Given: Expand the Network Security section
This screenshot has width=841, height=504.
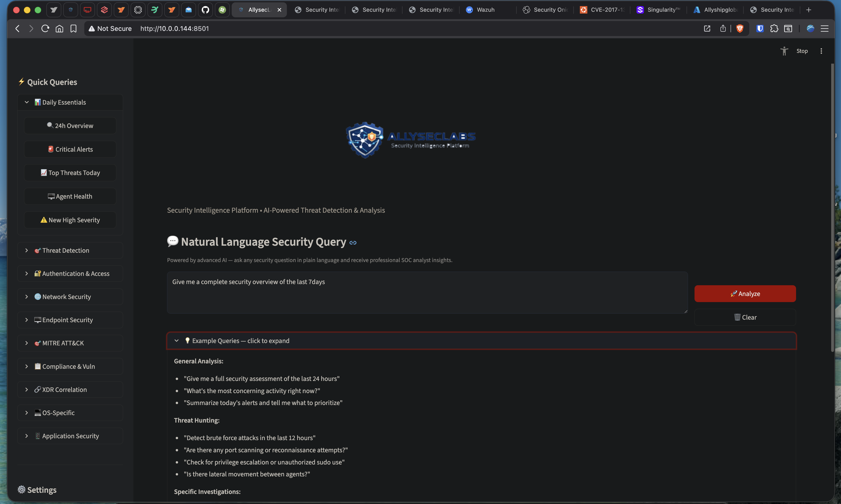Looking at the screenshot, I should [x=70, y=297].
